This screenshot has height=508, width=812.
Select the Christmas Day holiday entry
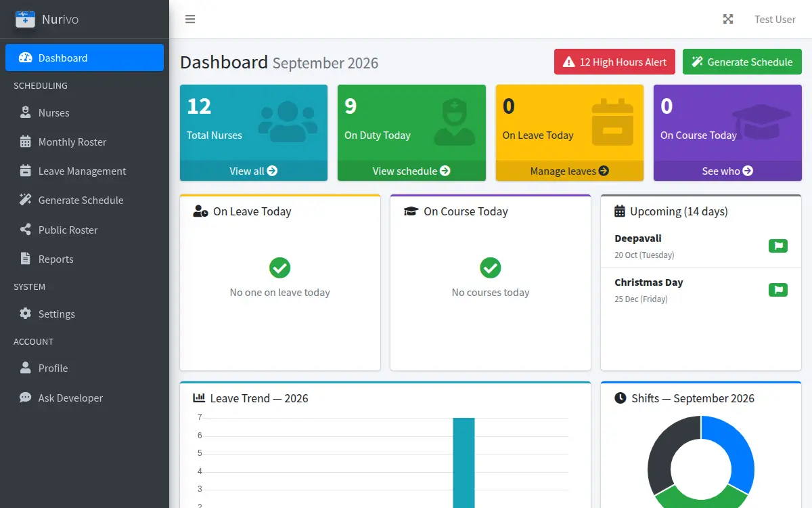[701, 290]
